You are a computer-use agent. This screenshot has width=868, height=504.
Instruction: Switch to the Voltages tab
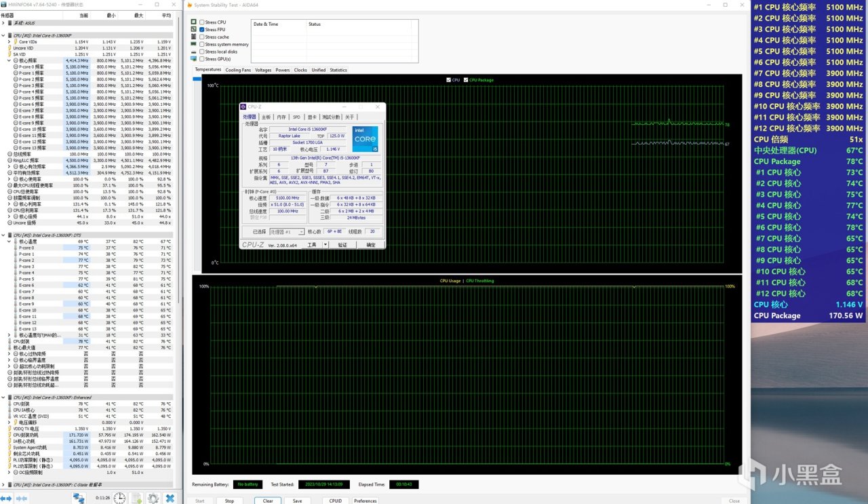pos(263,70)
